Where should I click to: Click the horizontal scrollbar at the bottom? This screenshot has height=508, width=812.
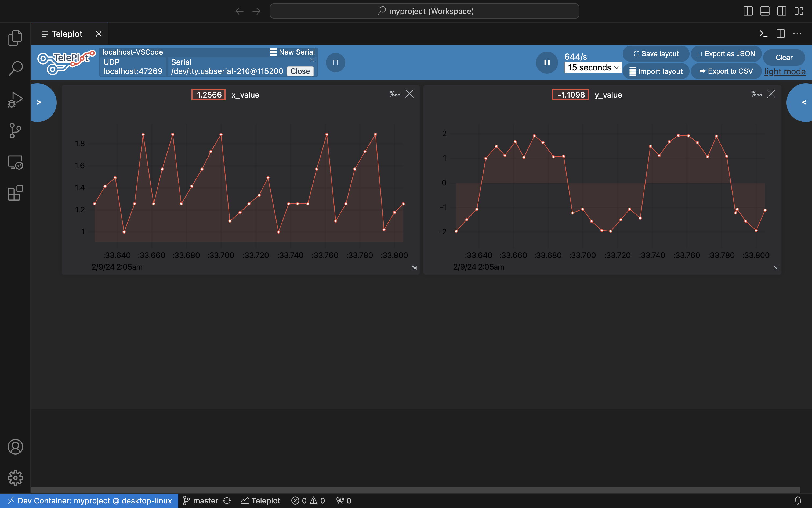click(415, 490)
